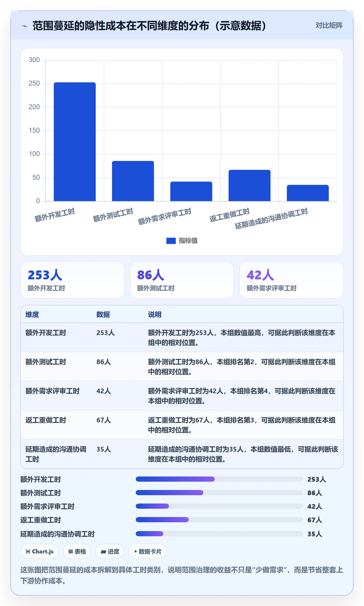Open the 253人 额外开发工时 data card
The width and height of the screenshot is (364, 606).
[73, 280]
